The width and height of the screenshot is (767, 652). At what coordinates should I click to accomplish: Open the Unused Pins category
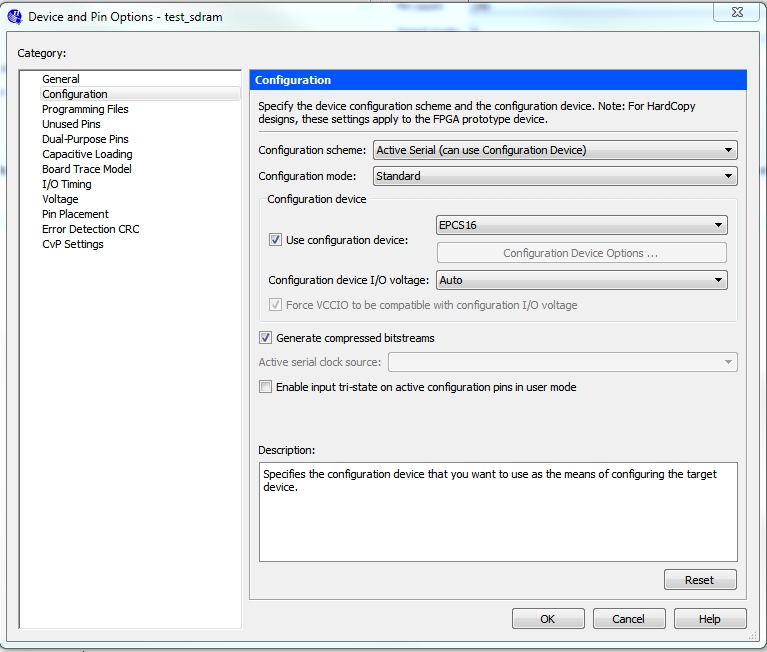pyautogui.click(x=71, y=124)
